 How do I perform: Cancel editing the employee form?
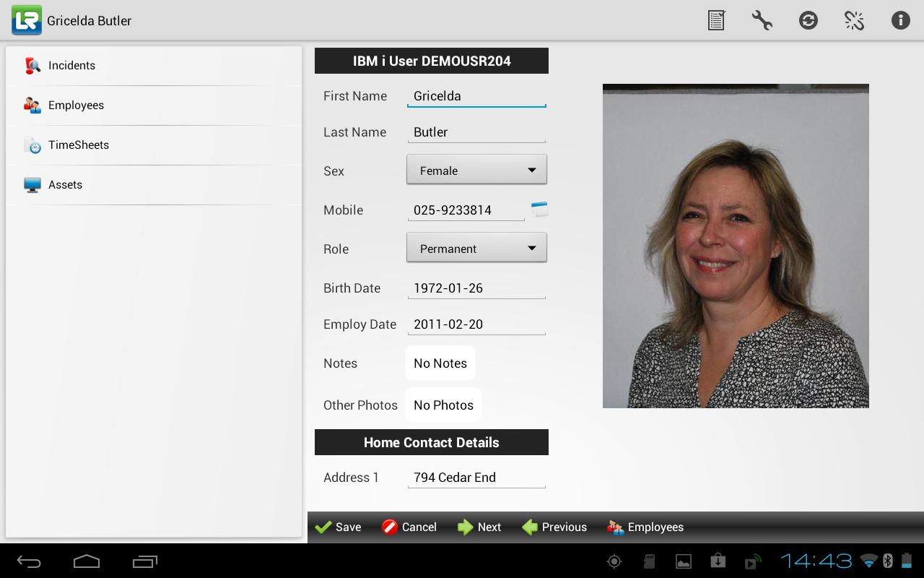409,527
